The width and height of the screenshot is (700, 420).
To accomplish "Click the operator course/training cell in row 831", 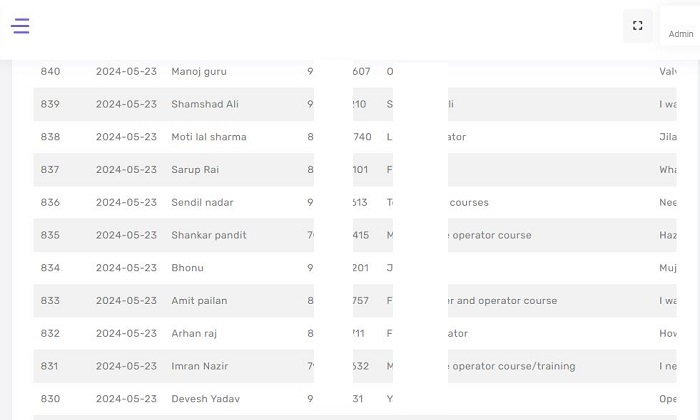I will tap(513, 366).
